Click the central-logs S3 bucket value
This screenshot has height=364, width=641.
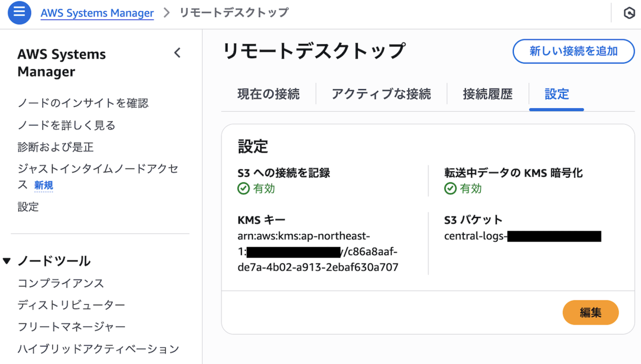click(x=523, y=236)
